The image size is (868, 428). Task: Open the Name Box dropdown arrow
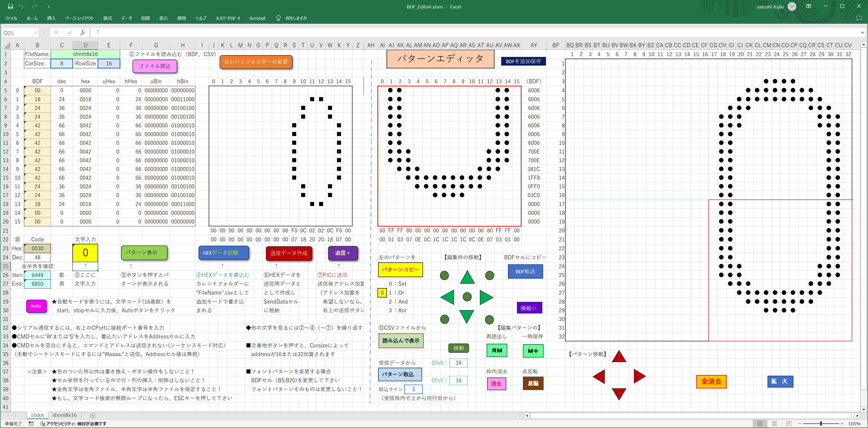tap(36, 33)
